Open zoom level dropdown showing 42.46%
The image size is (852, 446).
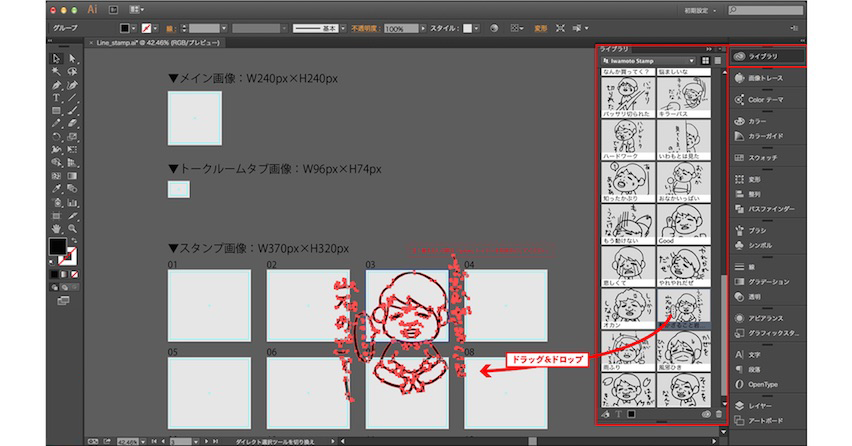tap(141, 442)
